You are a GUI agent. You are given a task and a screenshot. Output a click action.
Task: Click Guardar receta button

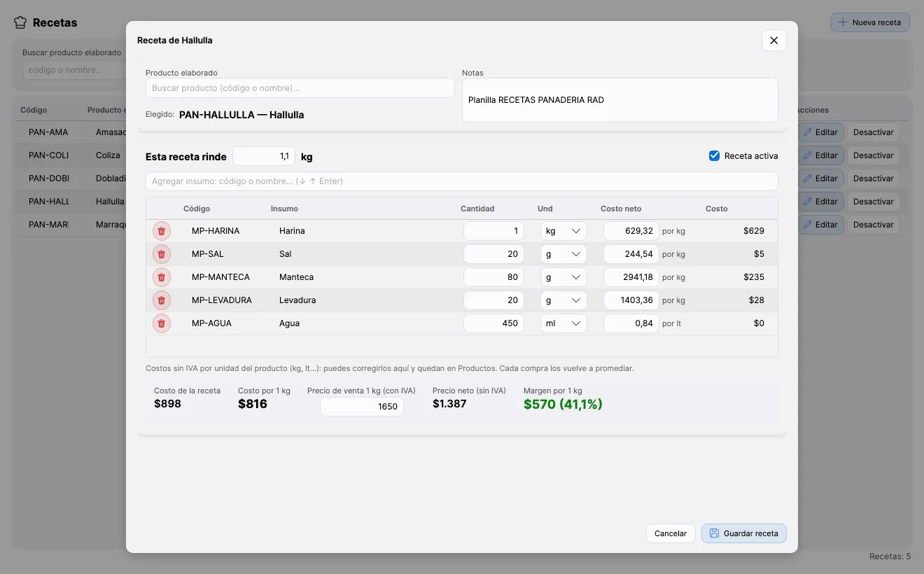pyautogui.click(x=744, y=533)
